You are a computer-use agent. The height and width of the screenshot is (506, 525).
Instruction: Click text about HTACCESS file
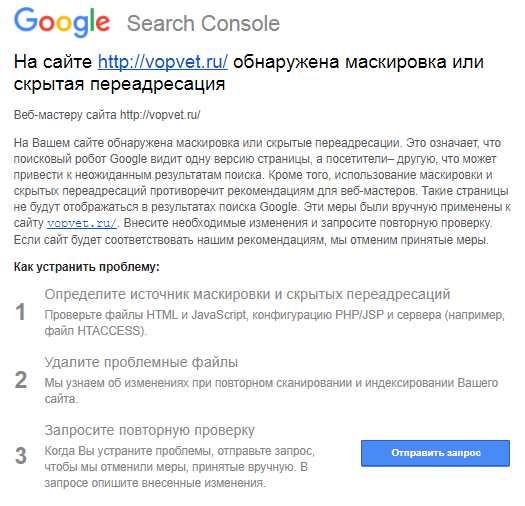point(96,331)
